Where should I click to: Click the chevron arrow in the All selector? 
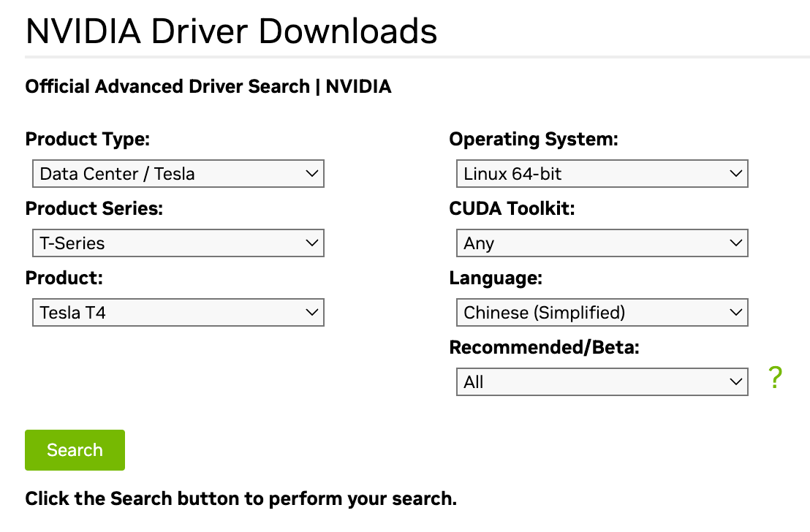pyautogui.click(x=736, y=382)
